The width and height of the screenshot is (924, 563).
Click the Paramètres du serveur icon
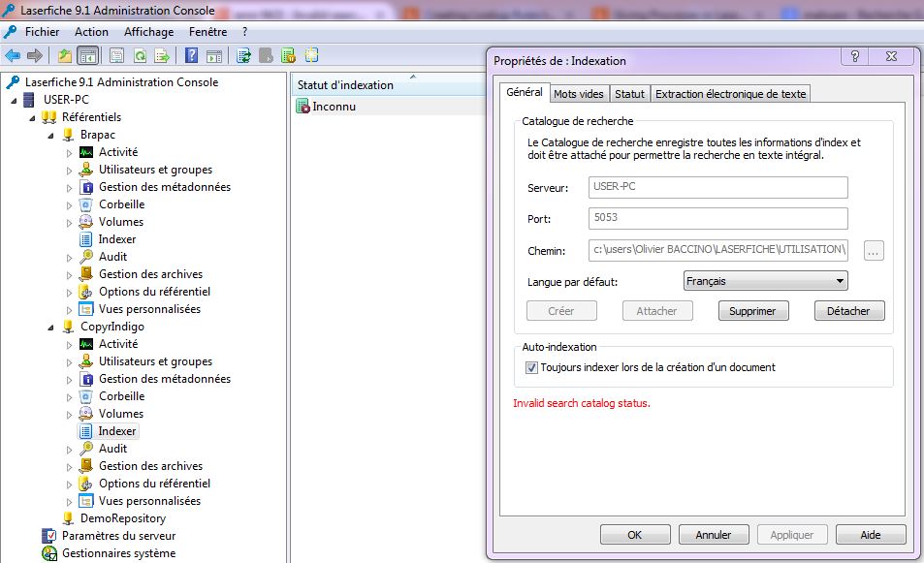coord(48,536)
